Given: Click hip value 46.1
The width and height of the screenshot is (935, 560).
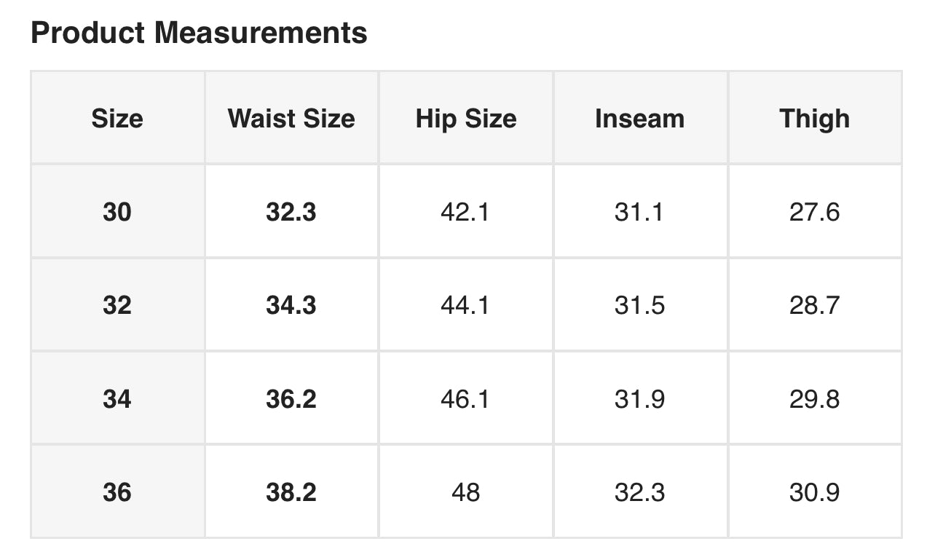Looking at the screenshot, I should tap(465, 399).
